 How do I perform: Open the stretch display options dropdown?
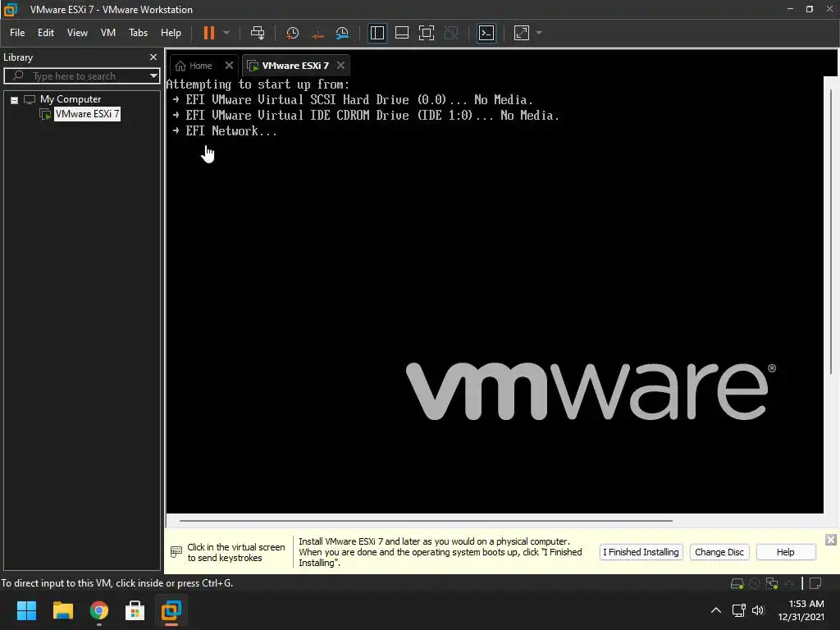(539, 33)
